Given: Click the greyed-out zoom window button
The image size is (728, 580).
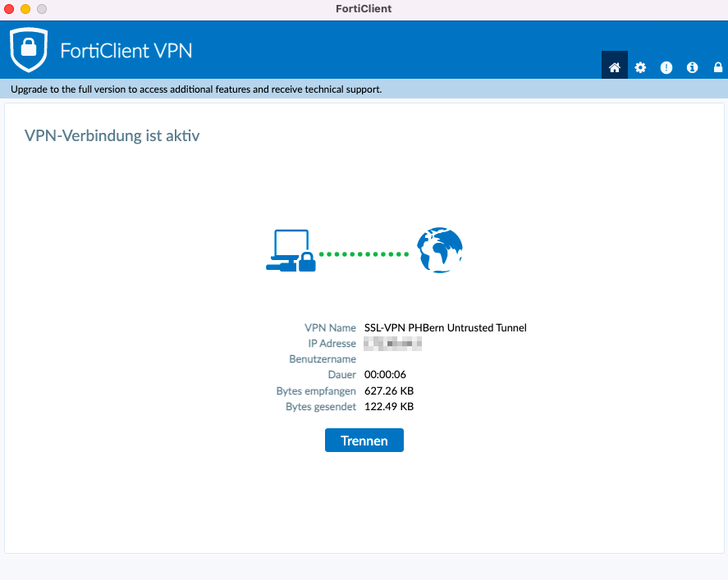Looking at the screenshot, I should click(x=42, y=9).
